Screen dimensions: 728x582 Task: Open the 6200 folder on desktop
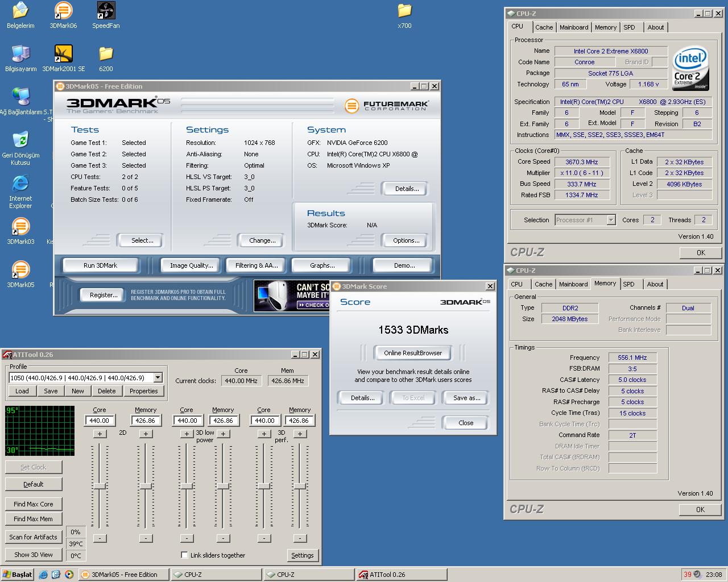(x=106, y=59)
